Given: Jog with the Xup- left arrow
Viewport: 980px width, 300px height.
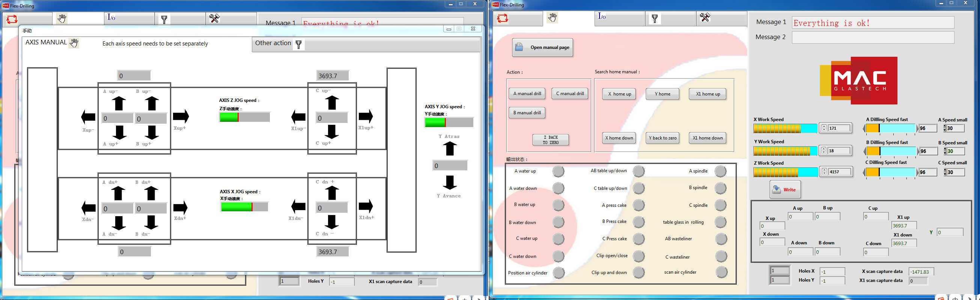Looking at the screenshot, I should (x=88, y=117).
